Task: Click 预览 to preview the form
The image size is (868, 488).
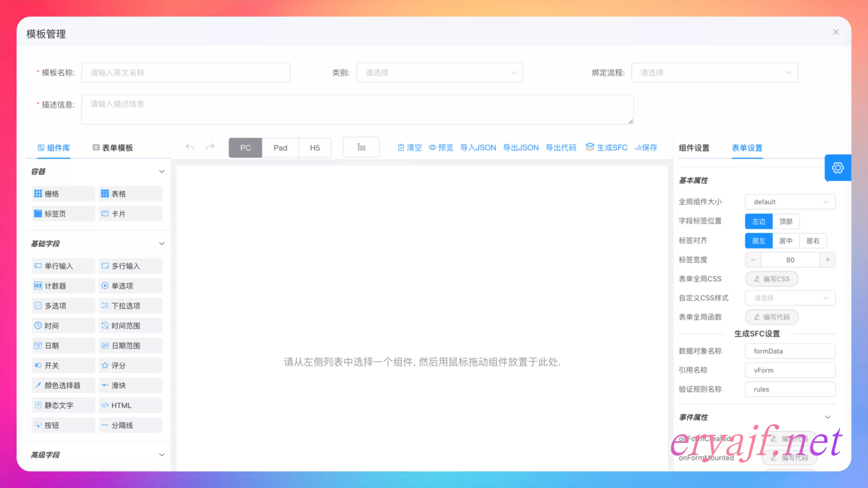Action: (441, 148)
